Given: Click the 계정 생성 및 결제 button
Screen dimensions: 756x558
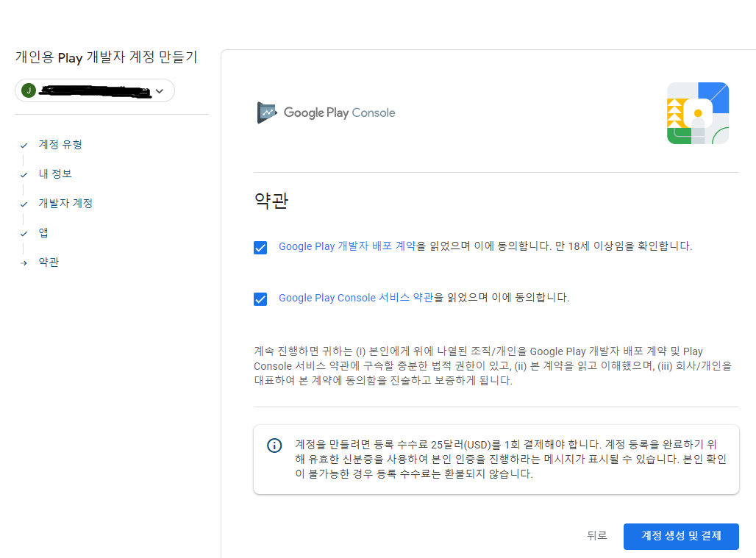Looking at the screenshot, I should tap(681, 537).
